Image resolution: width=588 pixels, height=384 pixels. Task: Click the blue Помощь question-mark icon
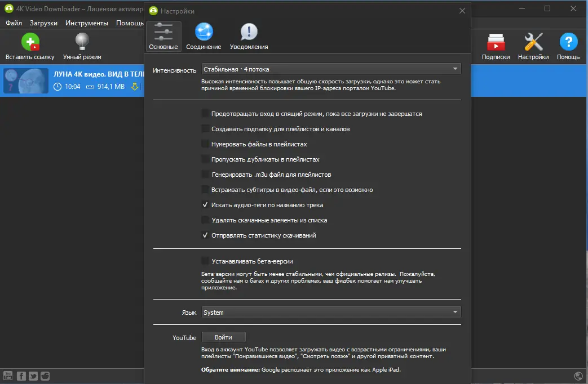(x=568, y=42)
